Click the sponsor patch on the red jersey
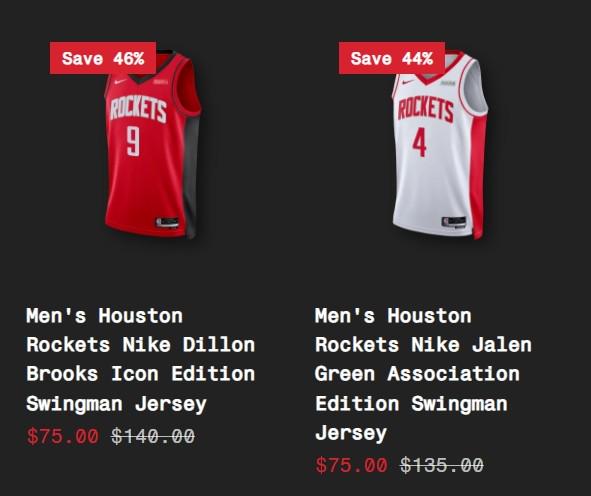 [x=161, y=82]
